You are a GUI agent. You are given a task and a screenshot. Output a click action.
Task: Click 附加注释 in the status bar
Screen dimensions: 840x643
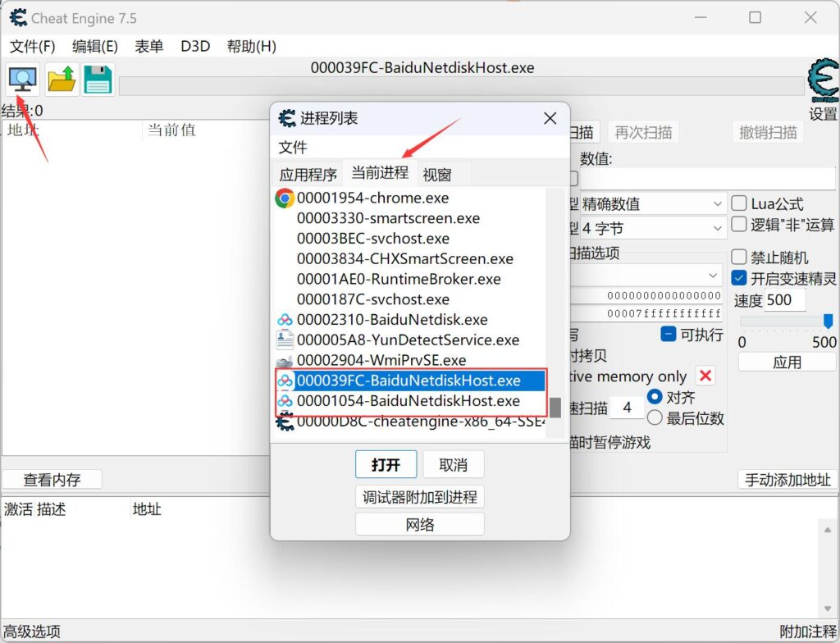pyautogui.click(x=808, y=632)
